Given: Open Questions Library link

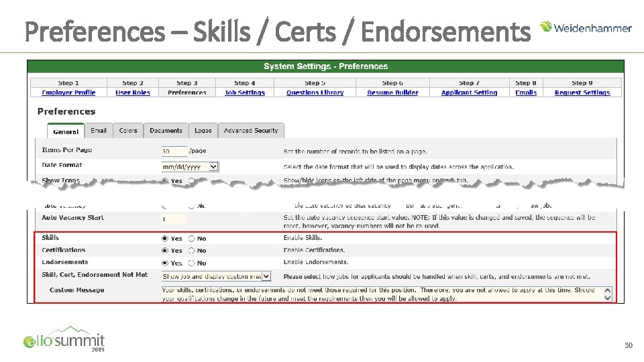Looking at the screenshot, I should [x=315, y=93].
